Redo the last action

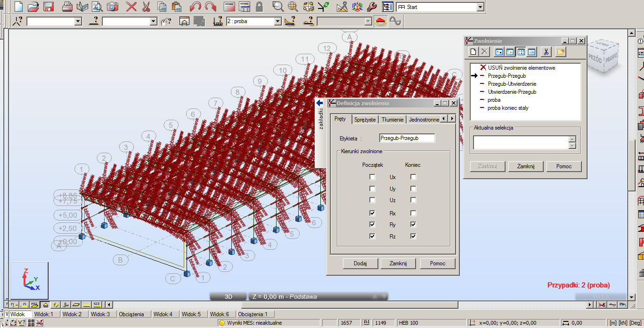point(210,7)
